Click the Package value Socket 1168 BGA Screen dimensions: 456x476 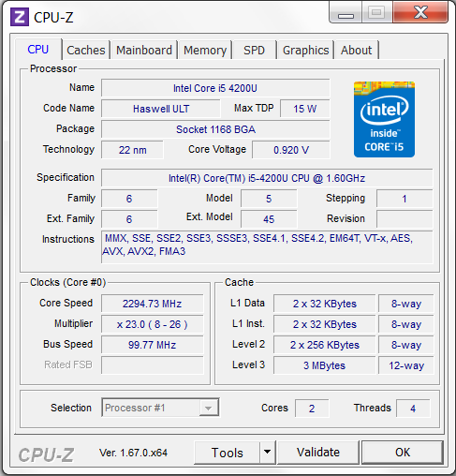pyautogui.click(x=215, y=129)
